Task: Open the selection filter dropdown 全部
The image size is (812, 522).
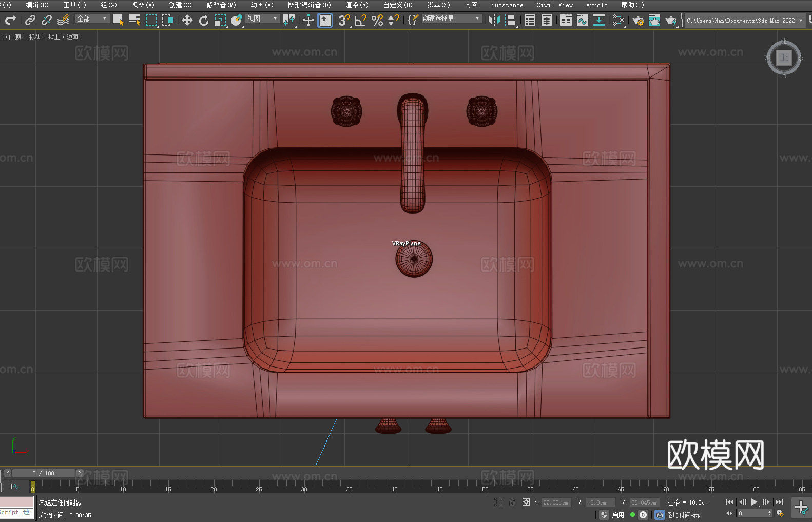Action: click(92, 18)
